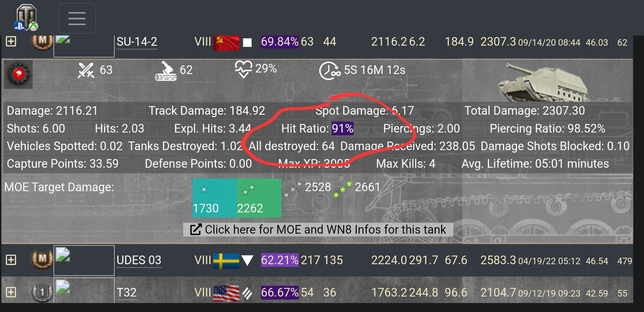Viewport: 644px width, 312px height.
Task: Click the clock total playtime icon
Action: coord(330,70)
